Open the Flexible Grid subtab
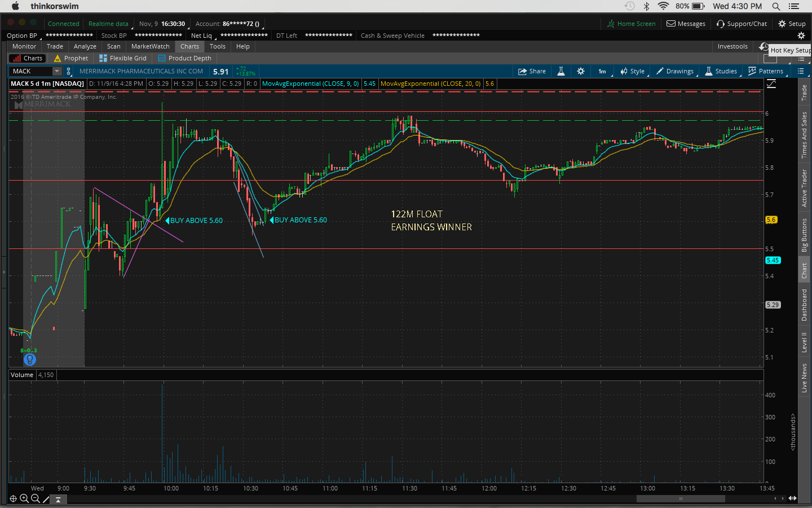 123,58
